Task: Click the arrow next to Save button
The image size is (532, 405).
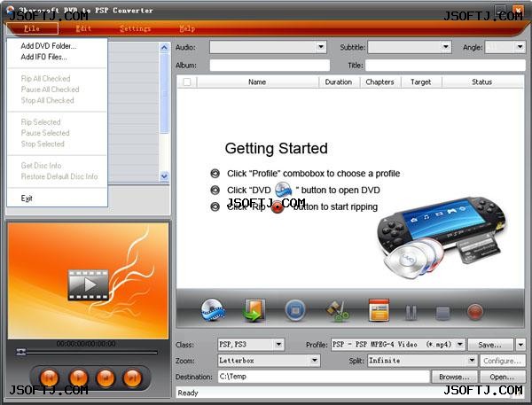Action: [x=520, y=345]
